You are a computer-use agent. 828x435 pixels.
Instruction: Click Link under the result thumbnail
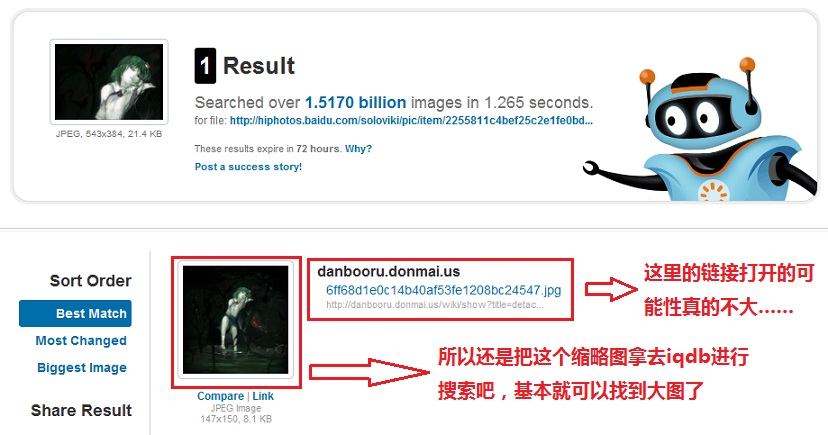click(x=263, y=396)
